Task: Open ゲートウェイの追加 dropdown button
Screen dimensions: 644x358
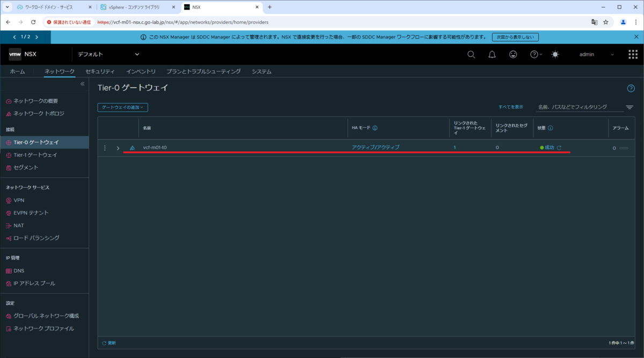Action: (x=123, y=107)
